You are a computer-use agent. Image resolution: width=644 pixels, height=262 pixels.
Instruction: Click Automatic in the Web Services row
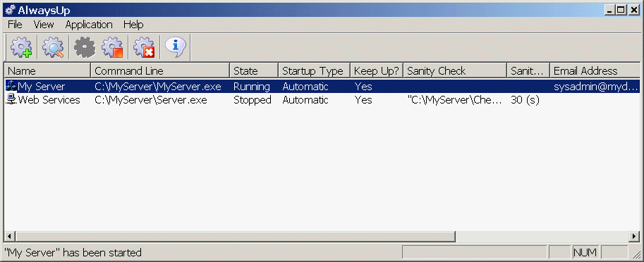[x=305, y=99]
